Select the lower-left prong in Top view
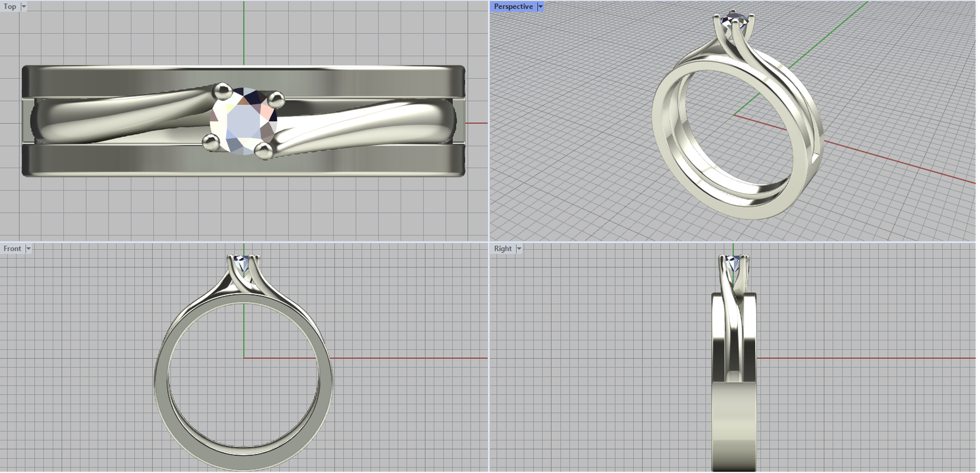Screen dimensions: 980x473 211,142
